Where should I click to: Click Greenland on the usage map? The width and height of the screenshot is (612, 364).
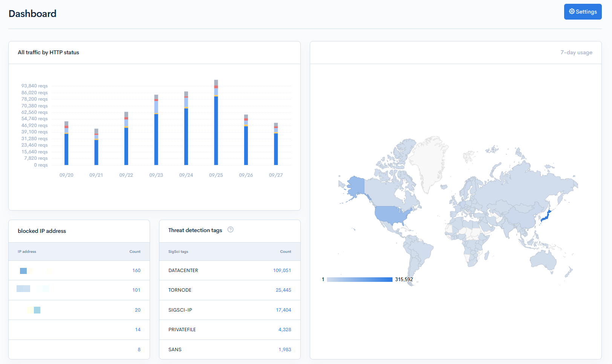(428, 162)
